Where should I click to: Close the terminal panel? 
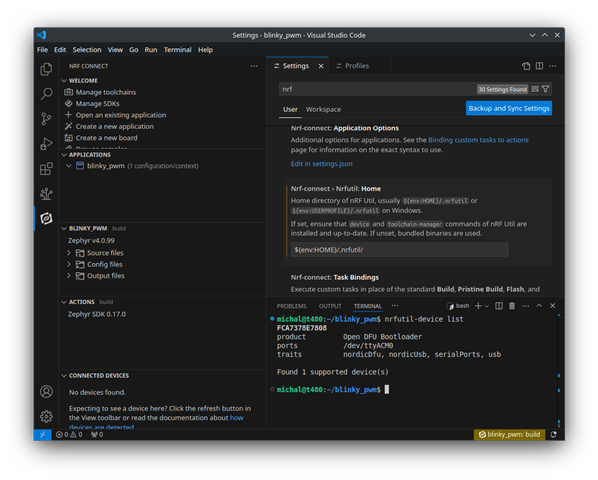coord(552,306)
